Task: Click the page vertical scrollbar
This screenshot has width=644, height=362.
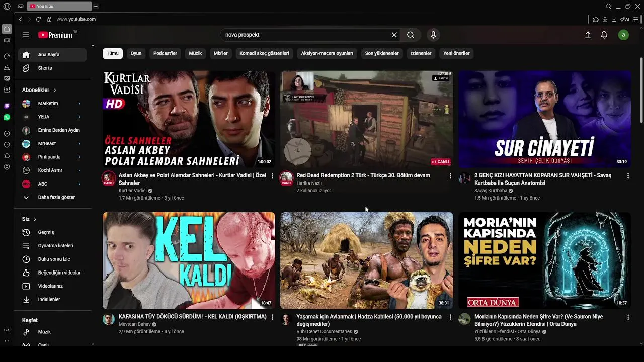Action: [641, 90]
